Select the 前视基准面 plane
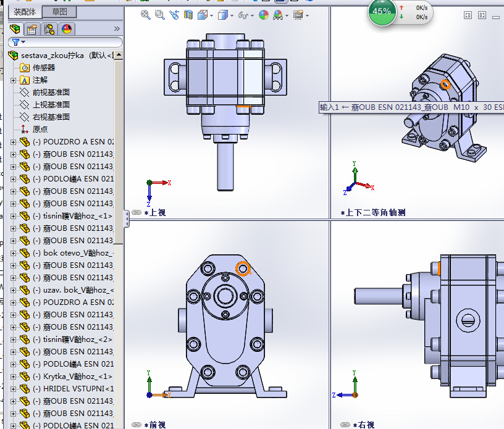The height and width of the screenshot is (429, 504). (x=51, y=93)
